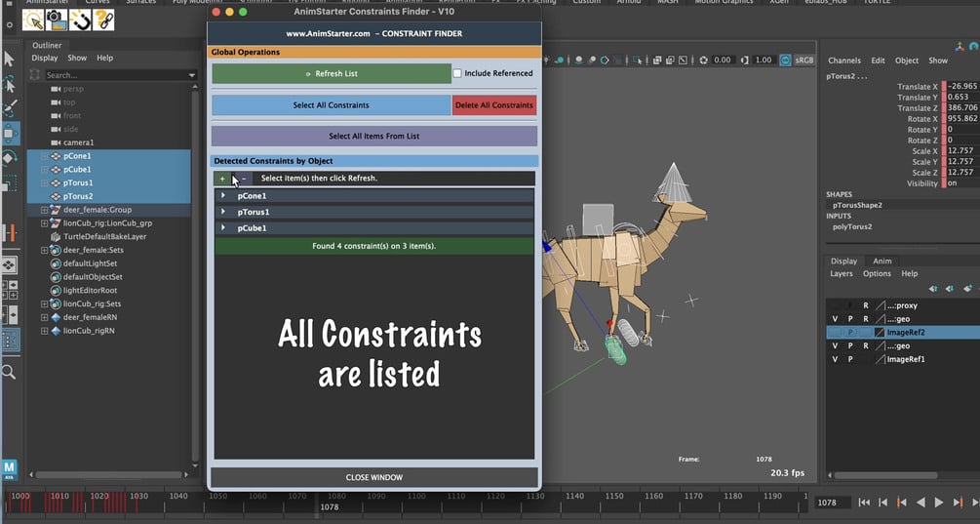Activate the Move tool in the toolbox
The height and width of the screenshot is (524, 980).
click(x=11, y=133)
